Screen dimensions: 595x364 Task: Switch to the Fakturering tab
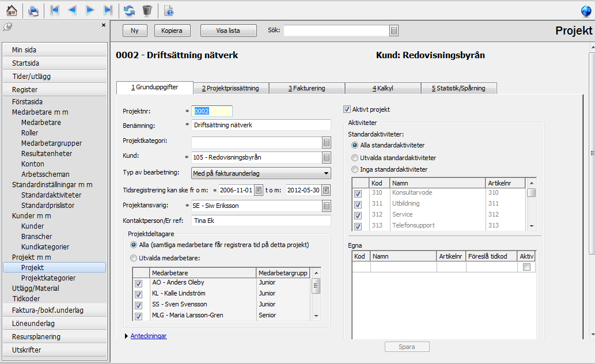click(x=306, y=88)
